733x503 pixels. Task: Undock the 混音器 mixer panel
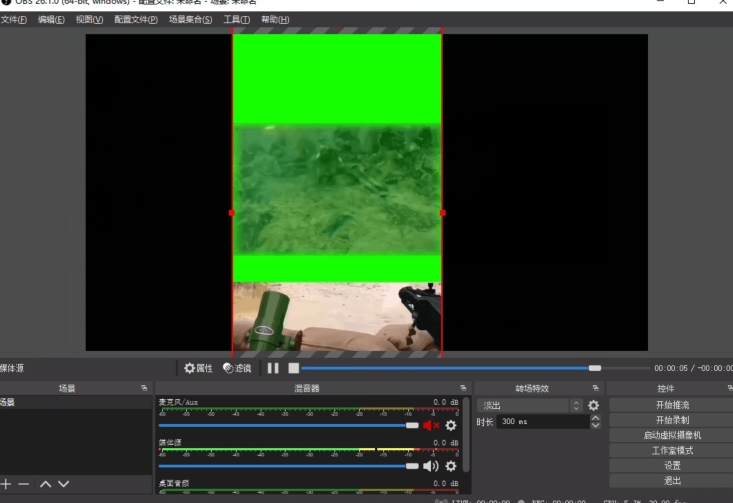coord(462,388)
